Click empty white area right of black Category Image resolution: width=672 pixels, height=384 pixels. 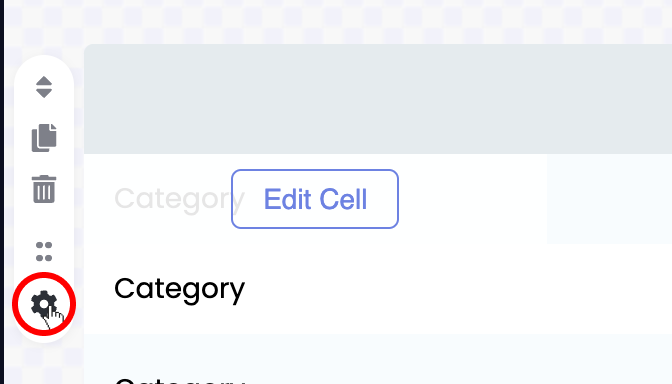click(x=459, y=289)
